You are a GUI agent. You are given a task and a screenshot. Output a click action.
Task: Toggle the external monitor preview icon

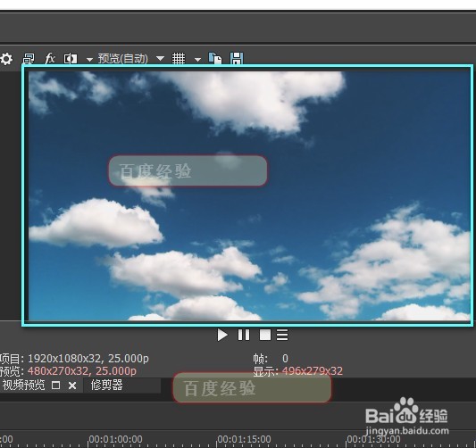click(x=29, y=58)
